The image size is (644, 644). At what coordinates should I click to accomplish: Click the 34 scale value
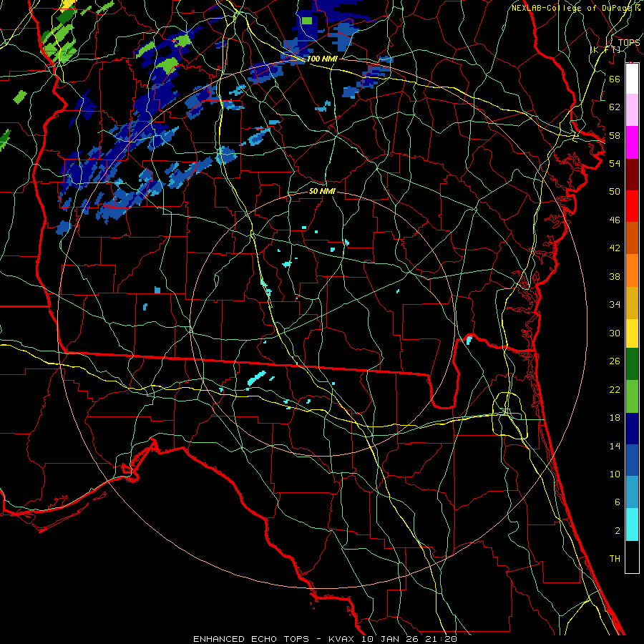tap(615, 305)
